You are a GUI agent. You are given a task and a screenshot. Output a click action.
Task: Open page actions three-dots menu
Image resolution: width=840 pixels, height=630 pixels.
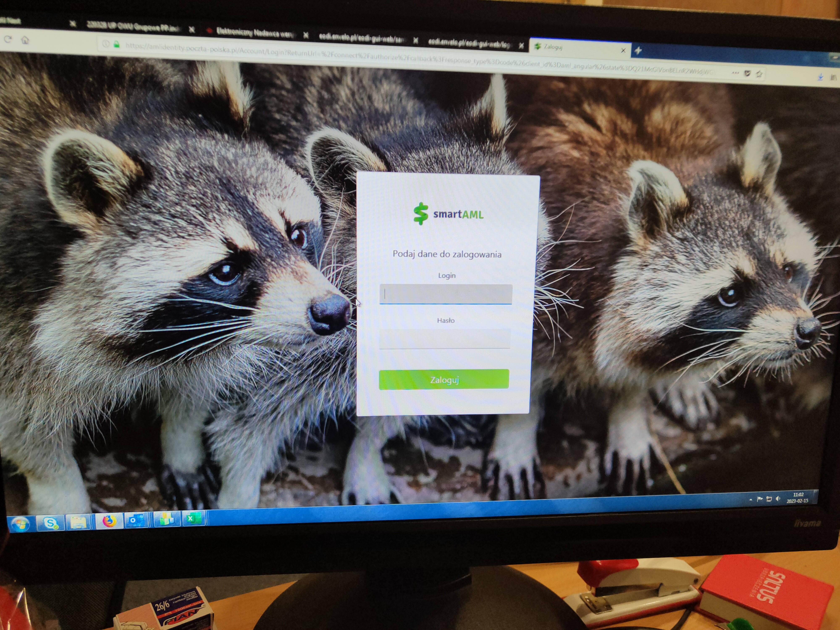(x=735, y=73)
